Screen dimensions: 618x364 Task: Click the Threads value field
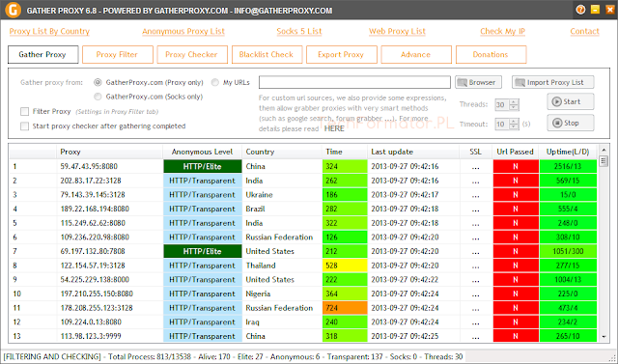[x=502, y=104]
